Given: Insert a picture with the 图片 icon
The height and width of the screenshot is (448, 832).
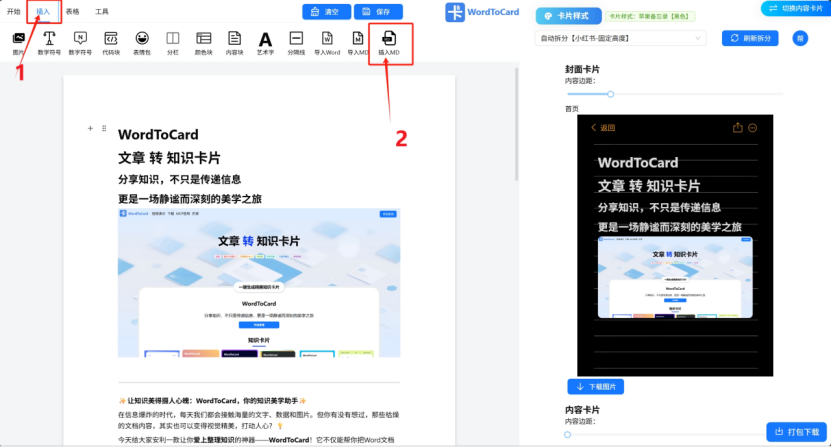Looking at the screenshot, I should tap(19, 43).
